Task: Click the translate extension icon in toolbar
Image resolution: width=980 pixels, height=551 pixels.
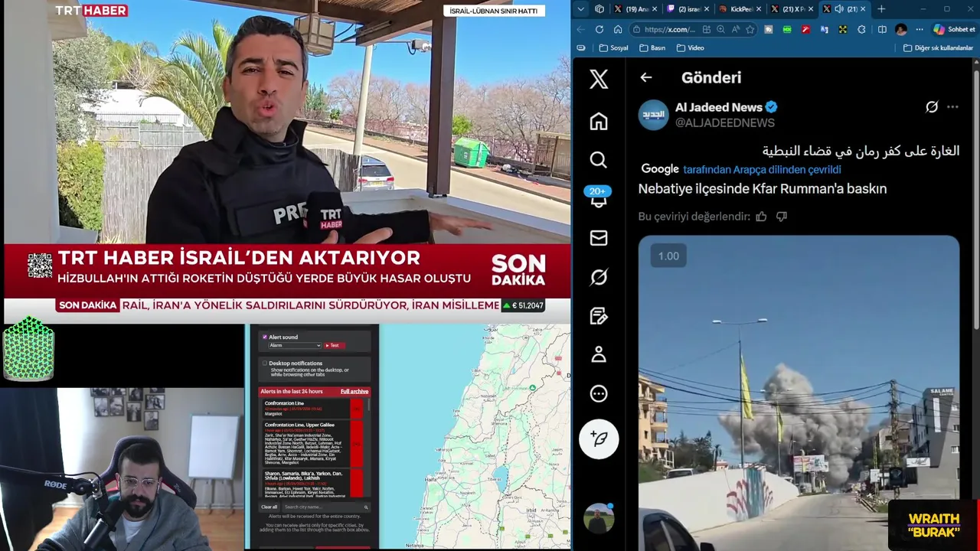Action: pos(824,29)
